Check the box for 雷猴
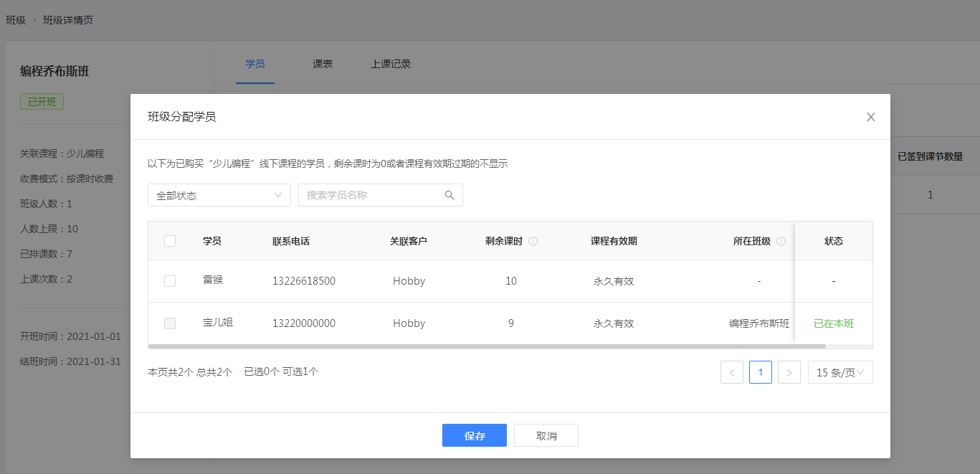This screenshot has width=980, height=474. [170, 281]
